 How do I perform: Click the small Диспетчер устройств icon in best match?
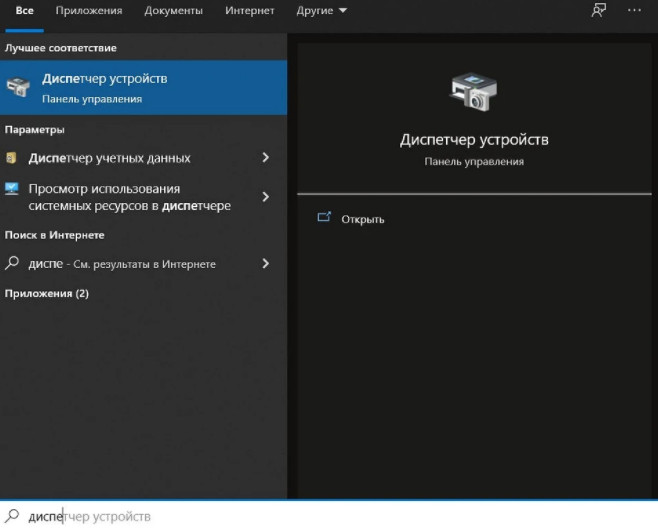[x=18, y=87]
